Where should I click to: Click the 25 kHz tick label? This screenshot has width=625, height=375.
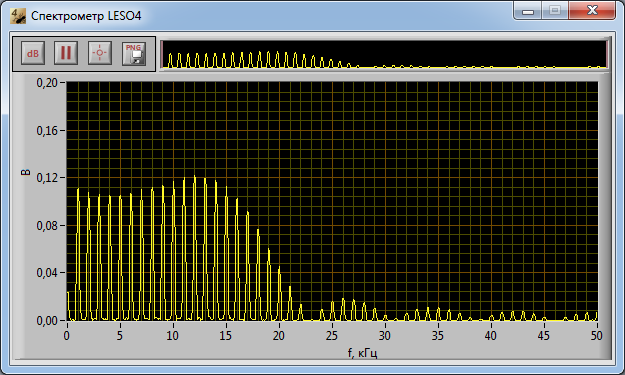tap(332, 336)
